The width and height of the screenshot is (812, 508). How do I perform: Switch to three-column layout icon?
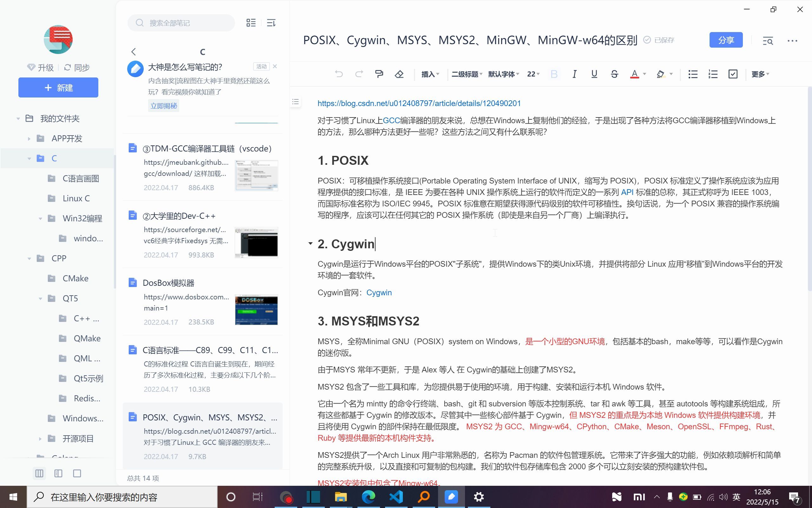(x=39, y=473)
